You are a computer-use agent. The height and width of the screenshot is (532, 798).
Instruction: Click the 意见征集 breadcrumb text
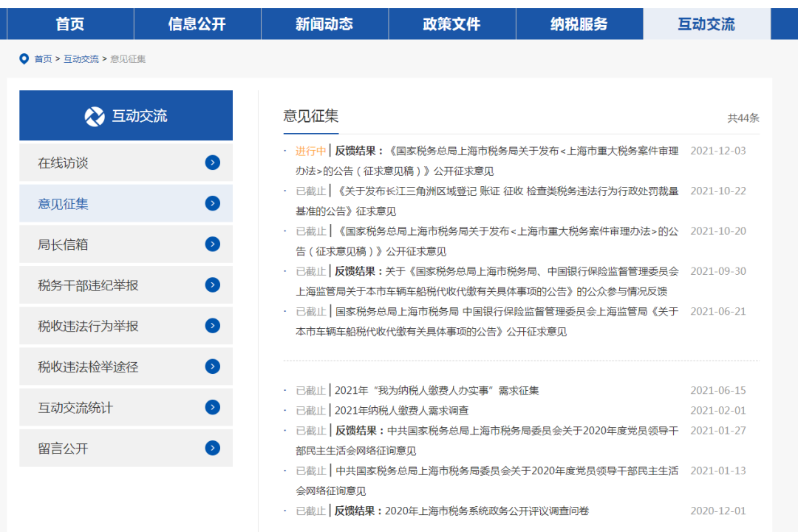(129, 59)
